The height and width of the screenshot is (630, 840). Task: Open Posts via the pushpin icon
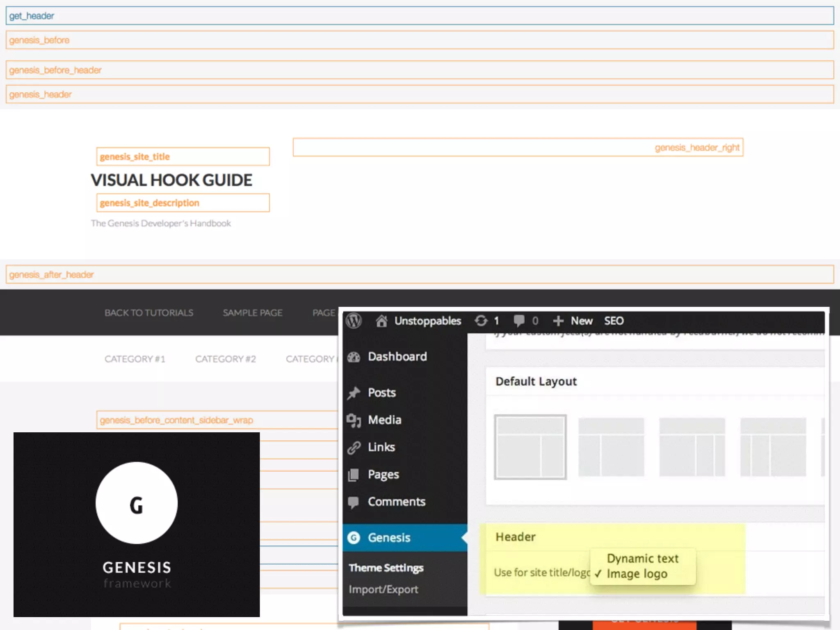(354, 393)
